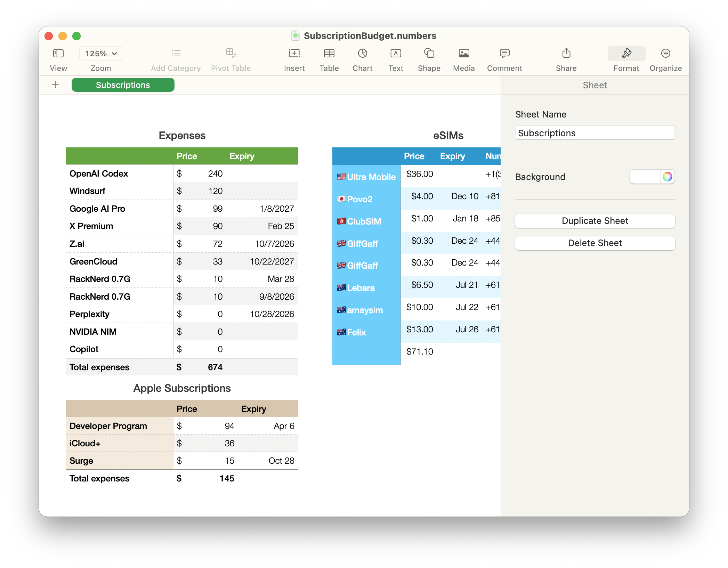Open the Background color well dropdown

[645, 177]
